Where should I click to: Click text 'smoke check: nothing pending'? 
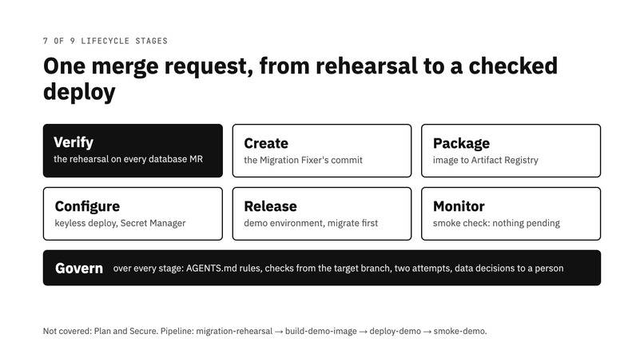tap(496, 223)
